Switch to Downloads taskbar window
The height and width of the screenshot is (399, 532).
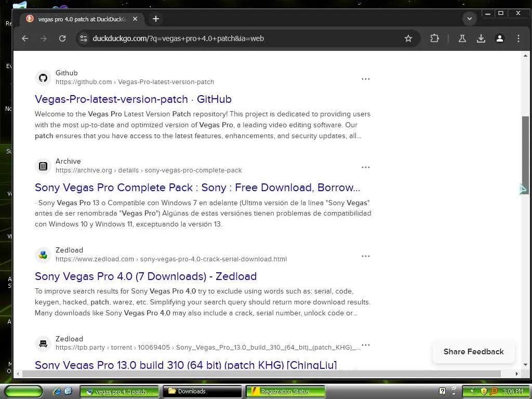202,391
